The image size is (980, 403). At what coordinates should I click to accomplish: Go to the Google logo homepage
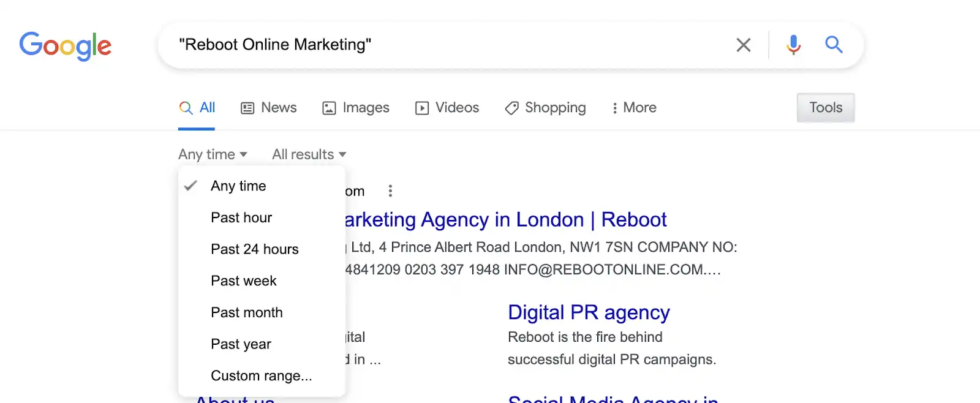click(x=66, y=46)
